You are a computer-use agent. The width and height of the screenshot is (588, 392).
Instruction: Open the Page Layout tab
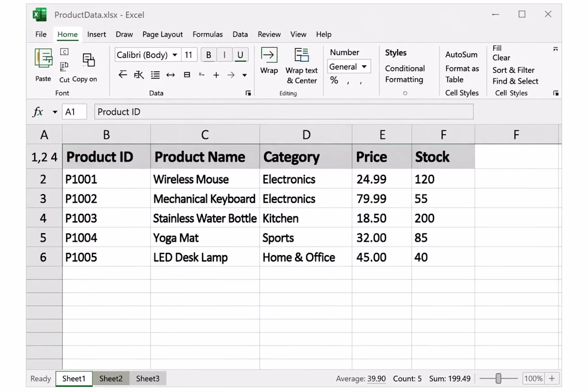163,35
